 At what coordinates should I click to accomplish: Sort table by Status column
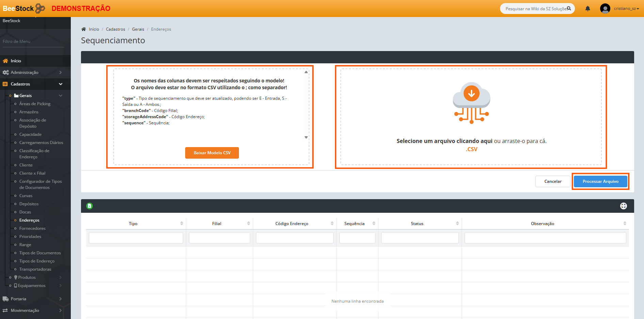(x=417, y=224)
